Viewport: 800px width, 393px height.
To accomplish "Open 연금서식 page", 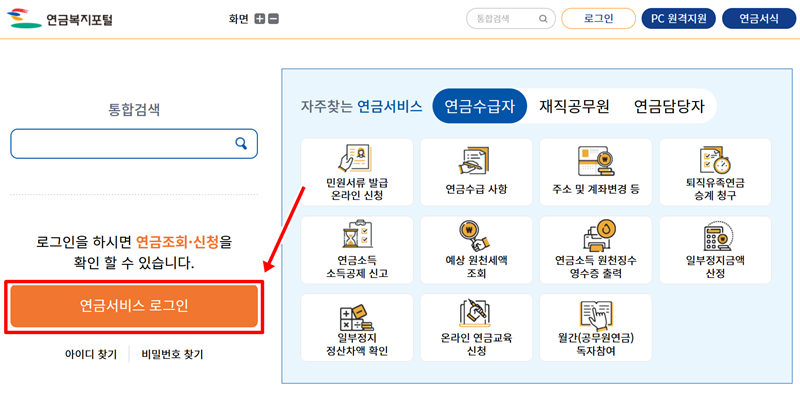I will point(759,19).
